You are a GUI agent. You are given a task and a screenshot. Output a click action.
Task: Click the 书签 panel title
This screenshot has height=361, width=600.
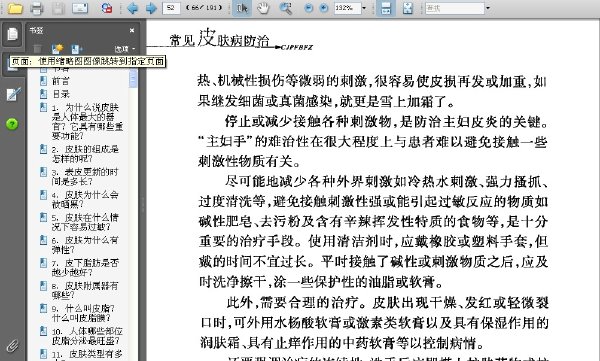click(x=36, y=30)
